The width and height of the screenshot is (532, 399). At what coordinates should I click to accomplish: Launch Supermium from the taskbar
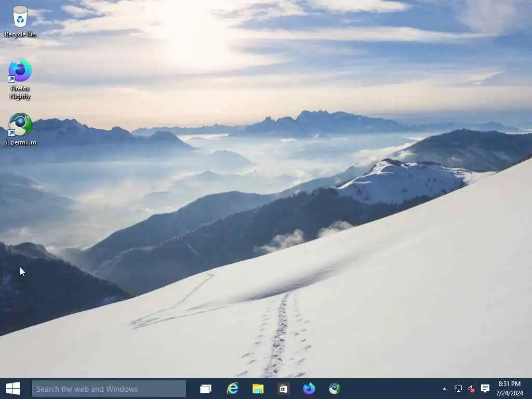coord(334,389)
